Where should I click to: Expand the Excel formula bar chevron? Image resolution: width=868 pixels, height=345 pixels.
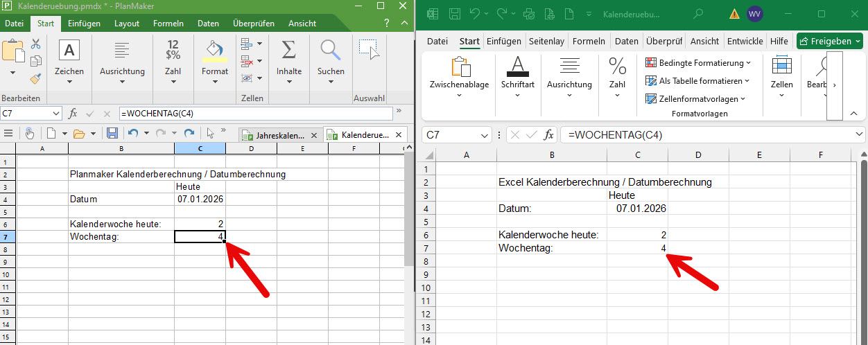click(x=860, y=134)
